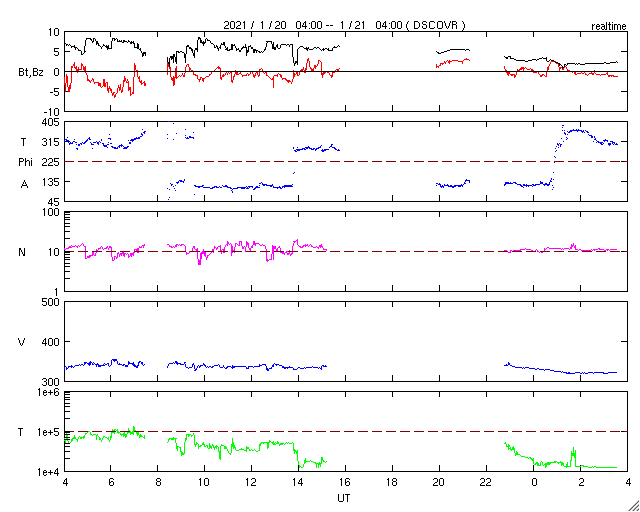
Task: Click the 'N' density axis label
Action: tap(22, 252)
